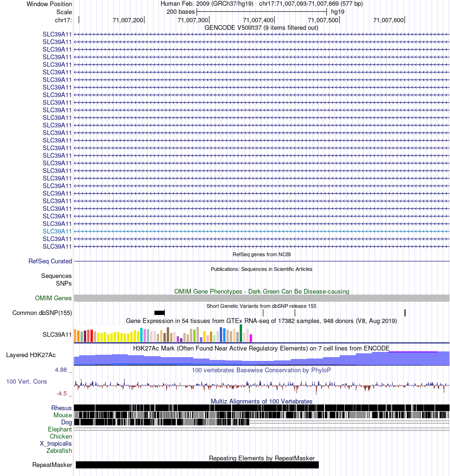This screenshot has width=450, height=476.
Task: Click the cyan bar in GTEx chart
Action: coord(141,335)
